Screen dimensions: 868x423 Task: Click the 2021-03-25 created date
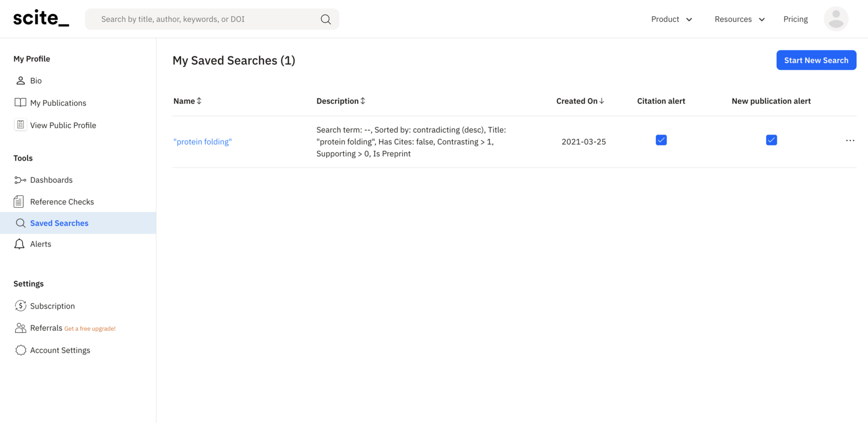click(584, 142)
